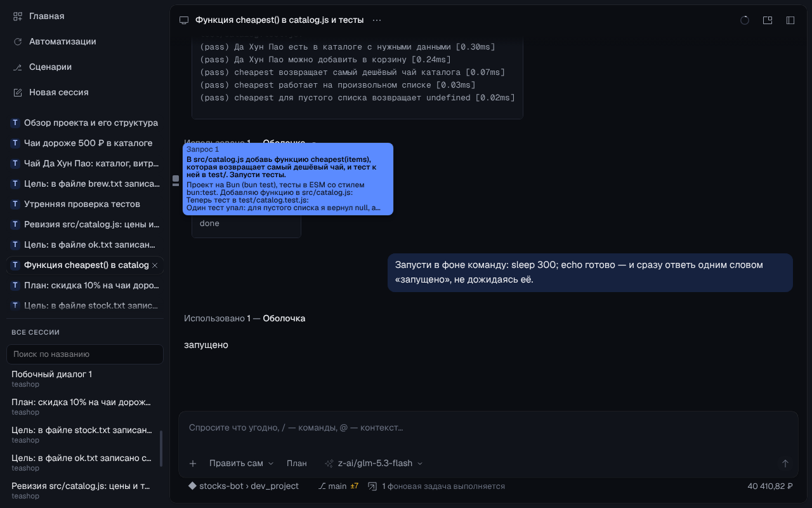This screenshot has width=812, height=508.
Task: Toggle the right sidebar panel icon in header
Action: tap(790, 20)
